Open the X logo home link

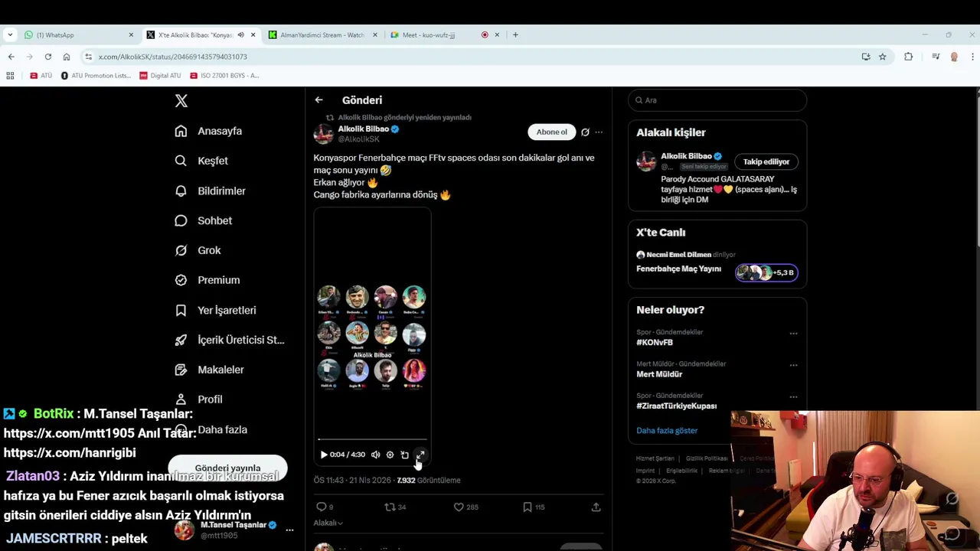181,101
